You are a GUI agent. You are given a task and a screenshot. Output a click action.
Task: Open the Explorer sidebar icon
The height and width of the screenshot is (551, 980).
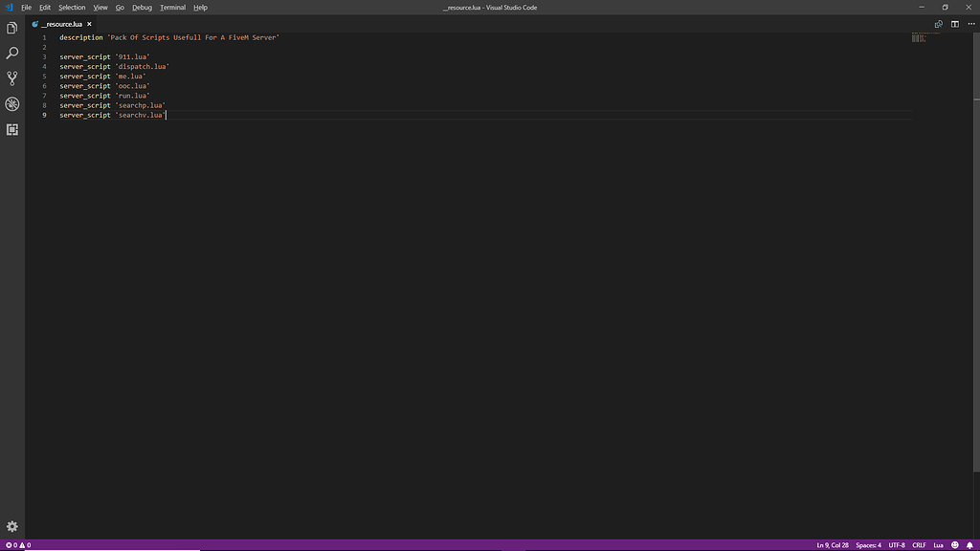point(11,28)
